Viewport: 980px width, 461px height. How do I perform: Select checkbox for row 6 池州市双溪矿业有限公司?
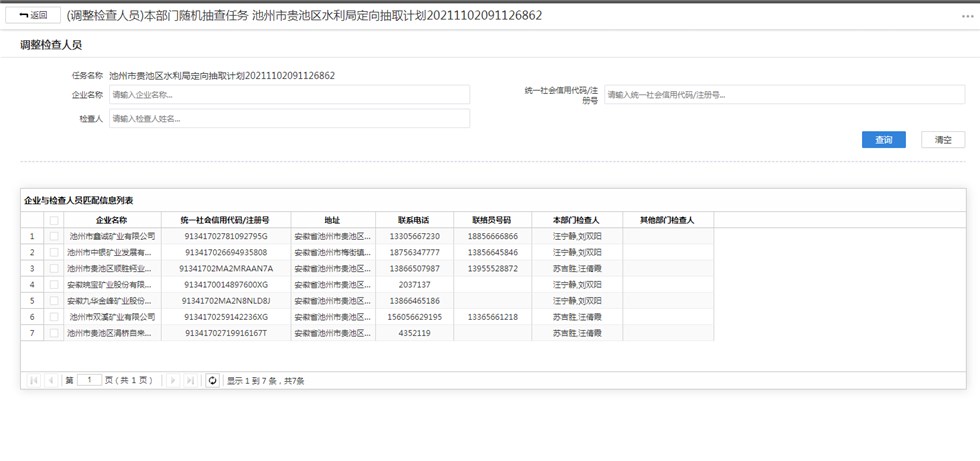[54, 316]
